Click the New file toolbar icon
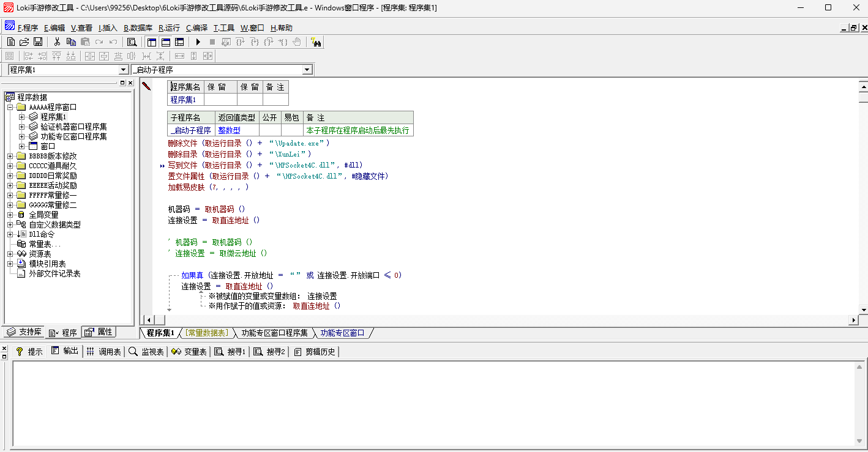868x452 pixels. (x=10, y=42)
